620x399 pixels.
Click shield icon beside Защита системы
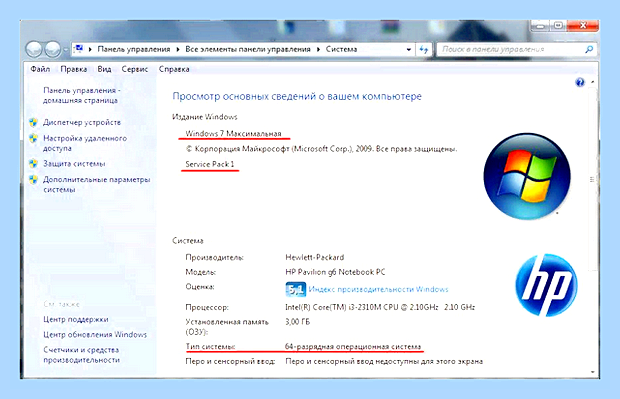pos(33,163)
